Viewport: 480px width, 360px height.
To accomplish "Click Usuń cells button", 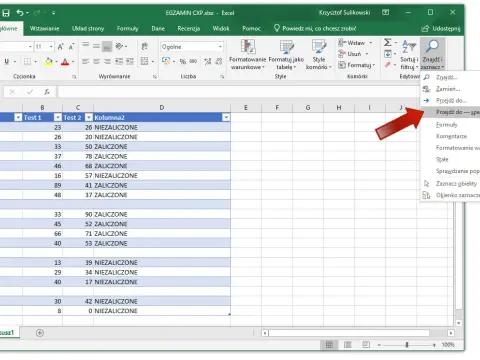I will pos(353,54).
